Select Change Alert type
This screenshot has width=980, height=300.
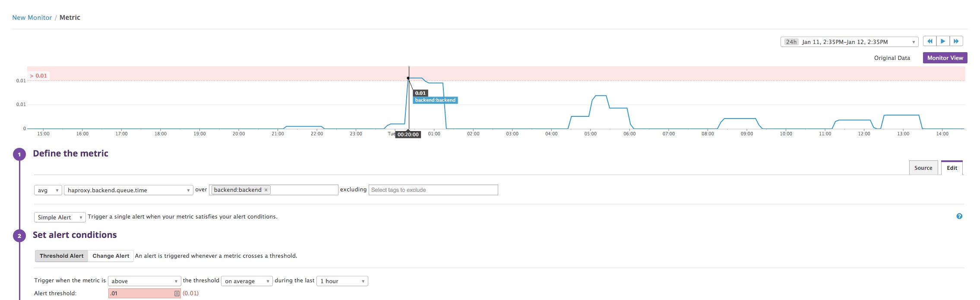click(x=111, y=256)
